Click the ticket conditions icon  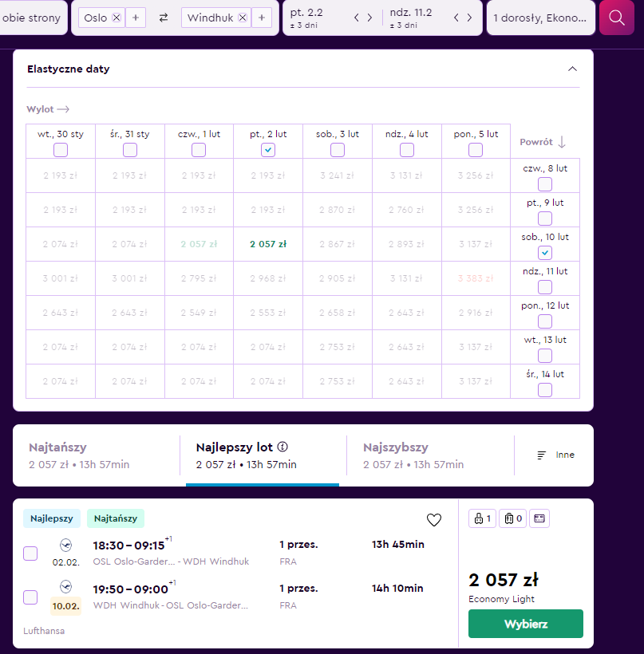[x=539, y=518]
